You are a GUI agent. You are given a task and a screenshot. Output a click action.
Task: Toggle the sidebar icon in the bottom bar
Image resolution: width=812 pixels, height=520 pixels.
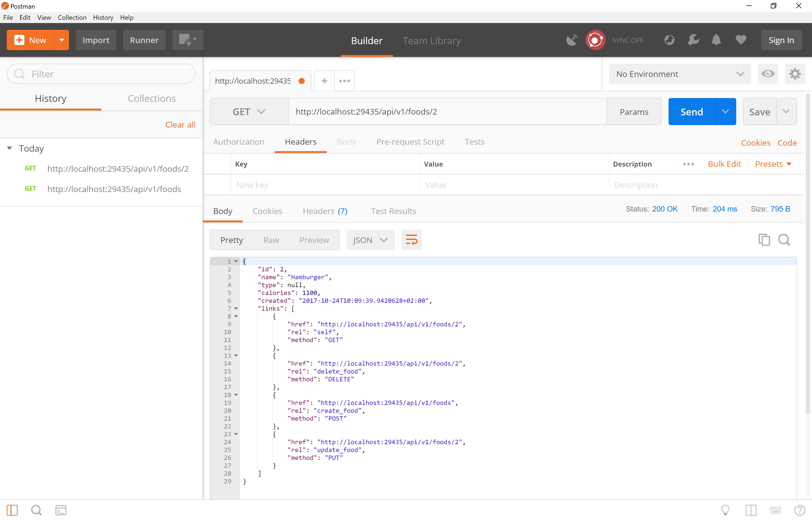(x=12, y=510)
